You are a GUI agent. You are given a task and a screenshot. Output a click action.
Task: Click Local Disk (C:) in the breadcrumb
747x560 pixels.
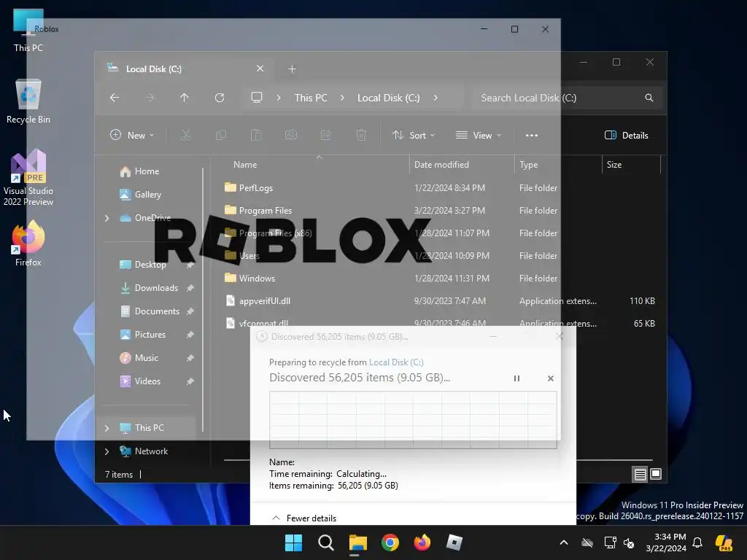388,98
